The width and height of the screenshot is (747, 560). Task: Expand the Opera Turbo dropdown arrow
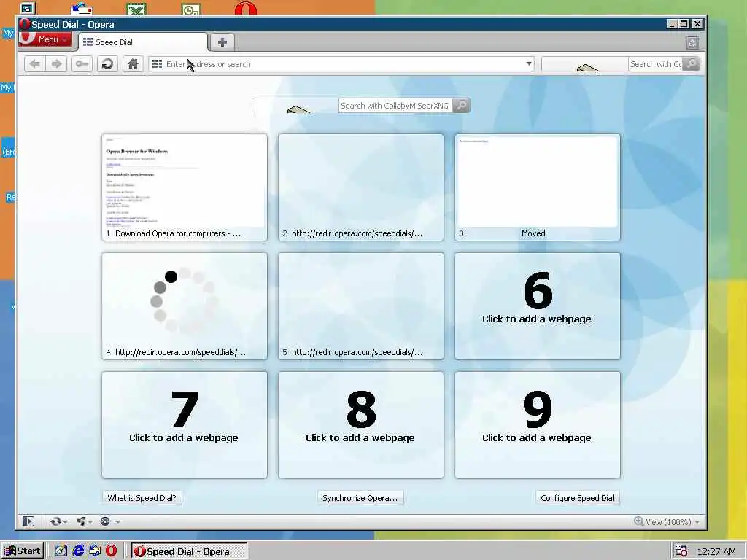coord(117,522)
